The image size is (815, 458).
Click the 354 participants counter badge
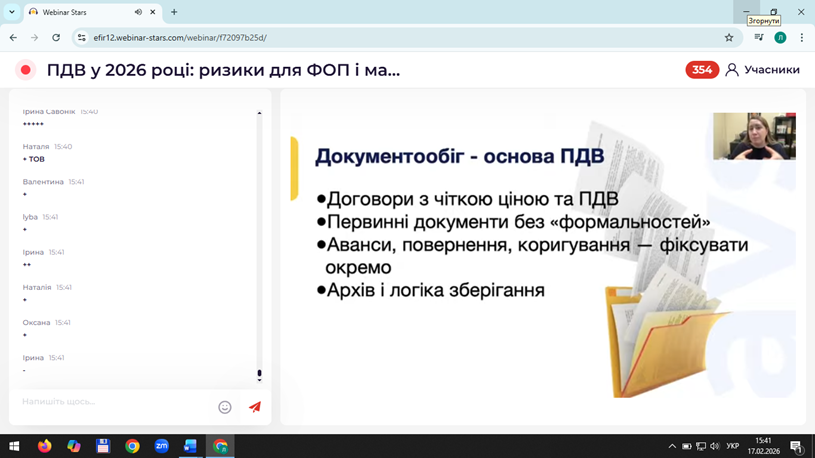(701, 70)
